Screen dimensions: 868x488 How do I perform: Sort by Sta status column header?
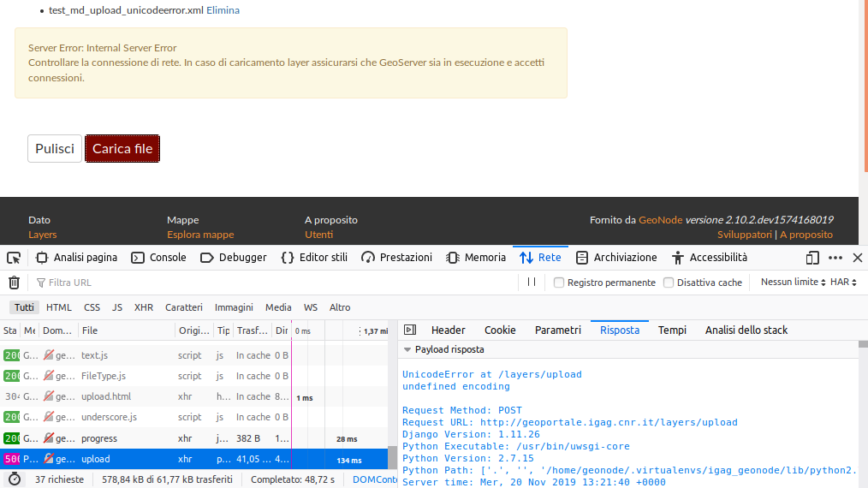(x=10, y=330)
